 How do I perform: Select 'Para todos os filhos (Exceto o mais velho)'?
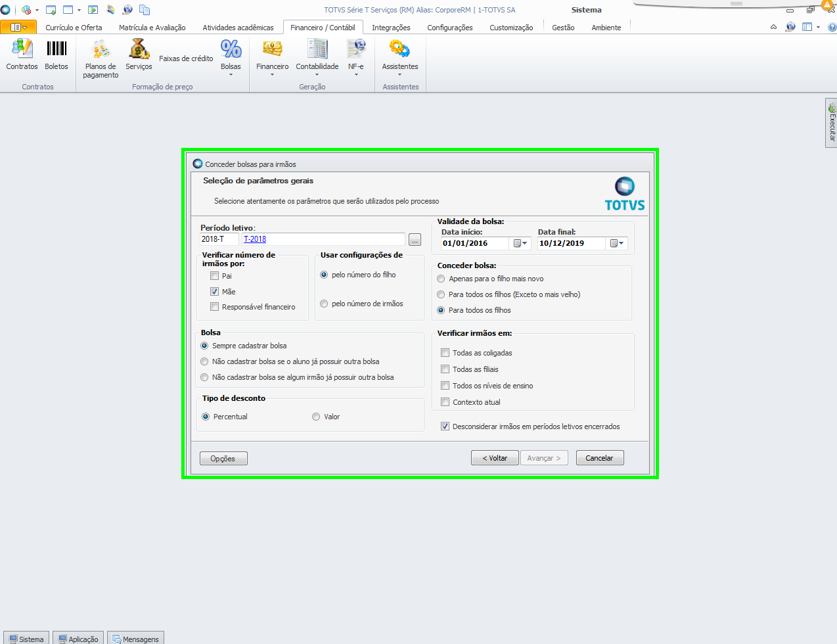pos(441,294)
